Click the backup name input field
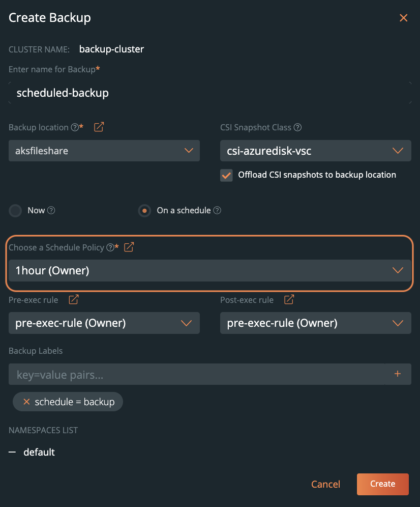The image size is (420, 507). tap(209, 93)
